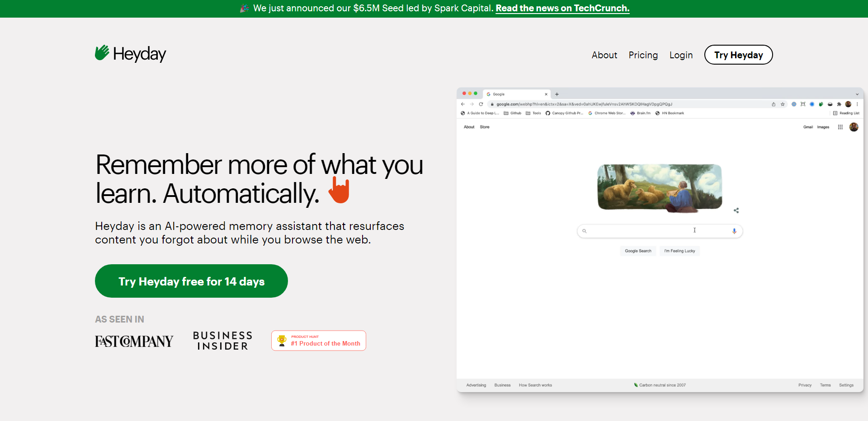The height and width of the screenshot is (421, 868).
Task: Click the Google profile avatar picture
Action: tap(854, 127)
